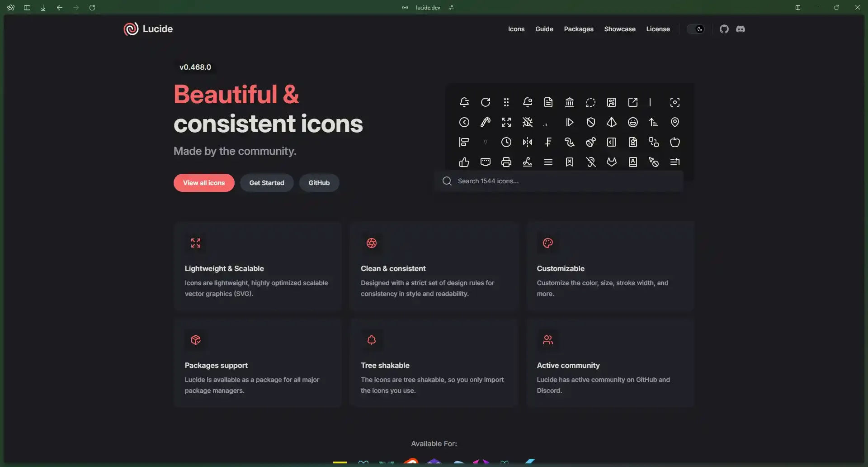Toggle the dark mode theme switch
Viewport: 868px width, 467px height.
(x=695, y=29)
